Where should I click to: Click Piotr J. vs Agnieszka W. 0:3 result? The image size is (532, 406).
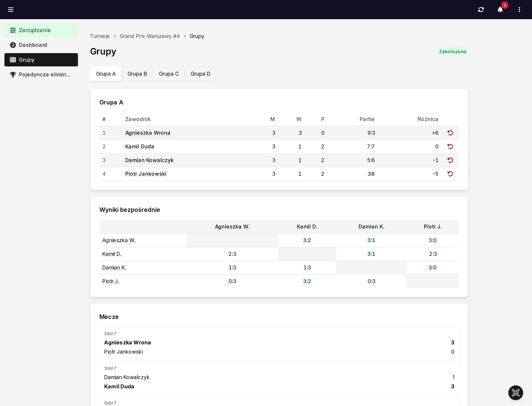(x=232, y=281)
